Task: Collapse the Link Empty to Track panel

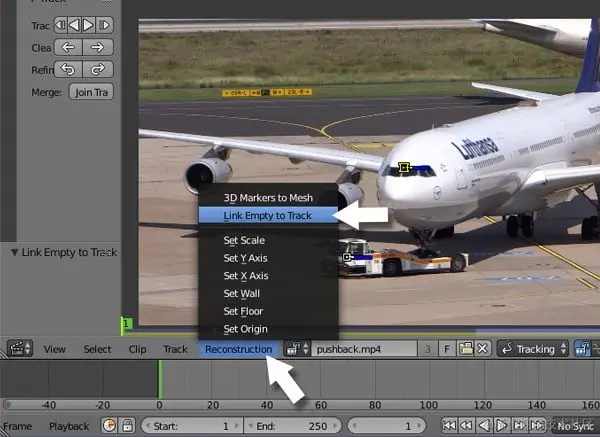Action: tap(15, 252)
